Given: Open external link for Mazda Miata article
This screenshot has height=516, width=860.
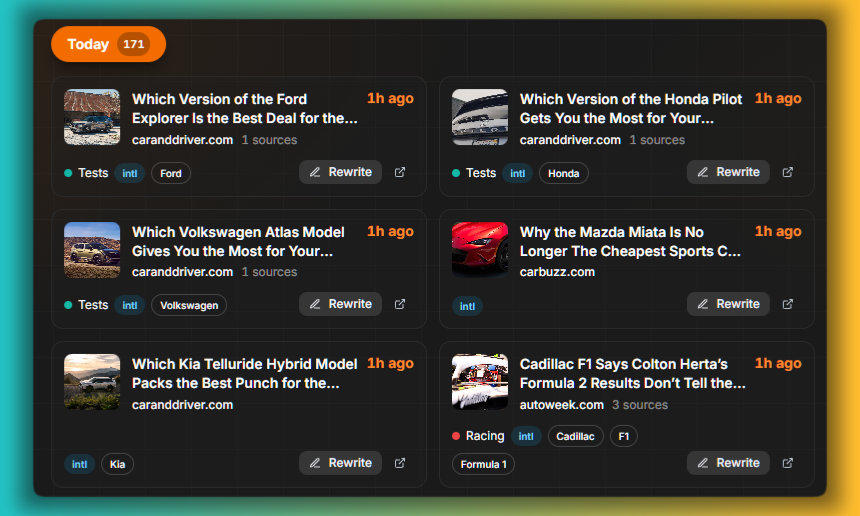Looking at the screenshot, I should [x=788, y=304].
